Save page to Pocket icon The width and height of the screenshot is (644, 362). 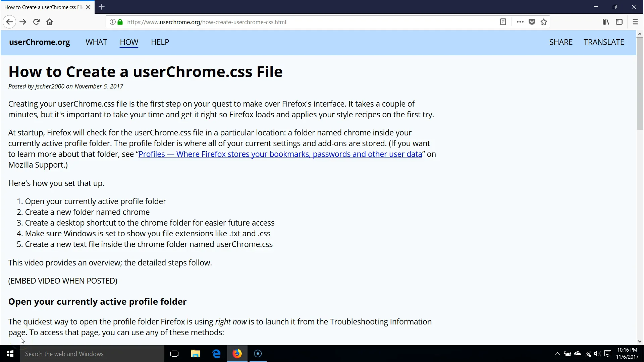pyautogui.click(x=532, y=22)
